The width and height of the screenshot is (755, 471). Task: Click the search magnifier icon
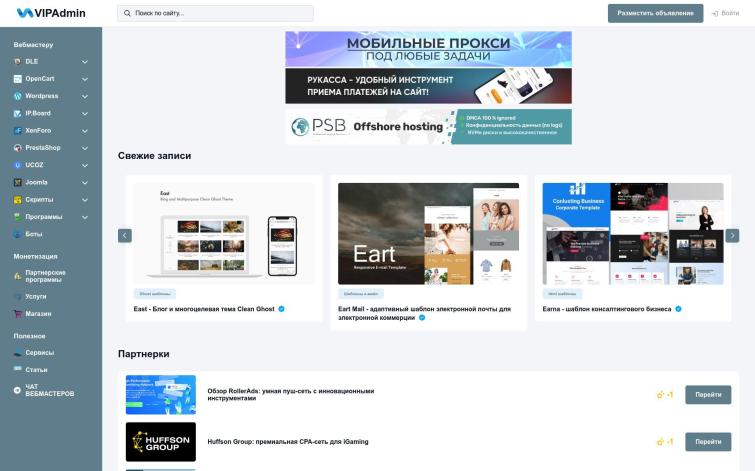click(x=127, y=13)
